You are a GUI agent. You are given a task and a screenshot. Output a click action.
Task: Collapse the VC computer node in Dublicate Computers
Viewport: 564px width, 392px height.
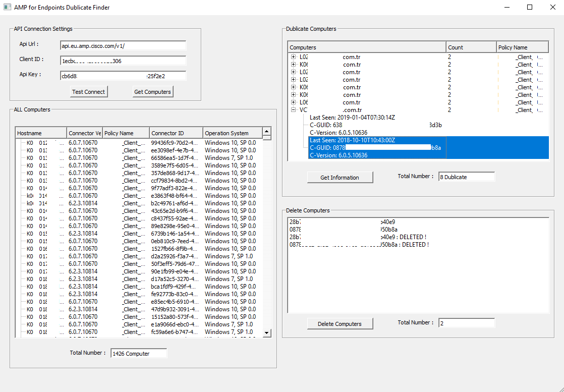click(294, 110)
